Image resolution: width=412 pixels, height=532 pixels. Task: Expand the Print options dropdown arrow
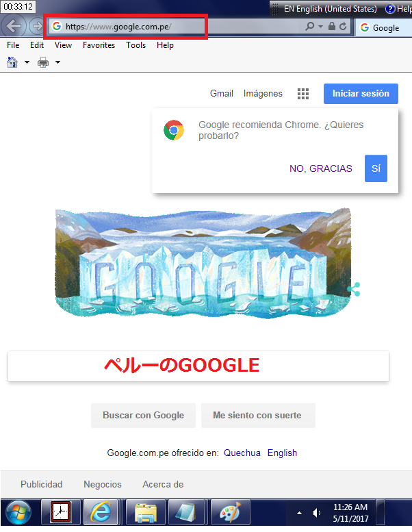57,62
